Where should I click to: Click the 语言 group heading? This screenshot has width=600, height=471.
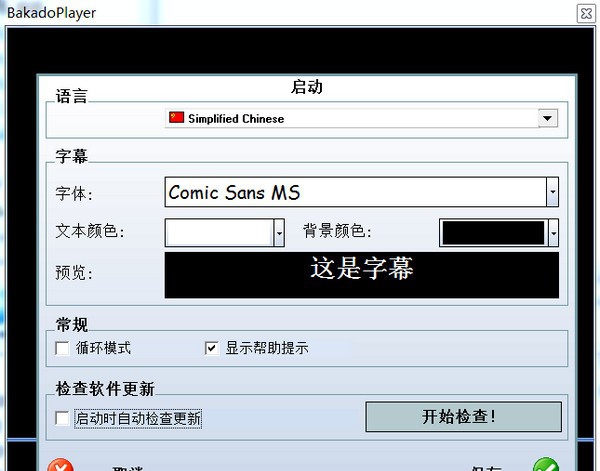(72, 96)
